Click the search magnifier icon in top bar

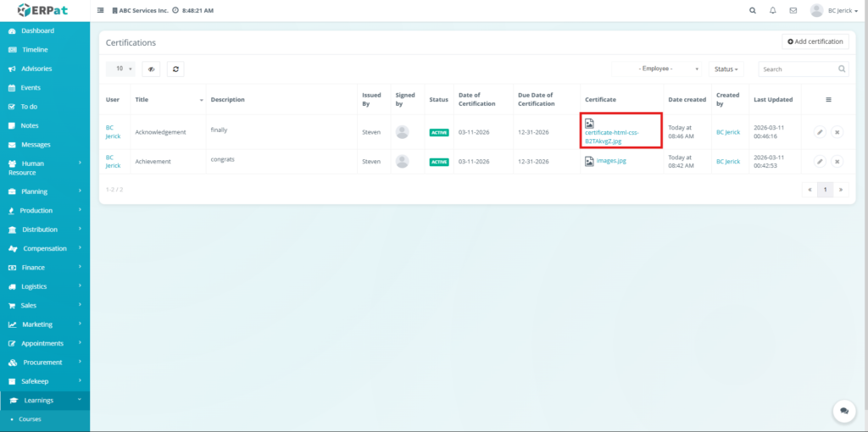tap(753, 10)
